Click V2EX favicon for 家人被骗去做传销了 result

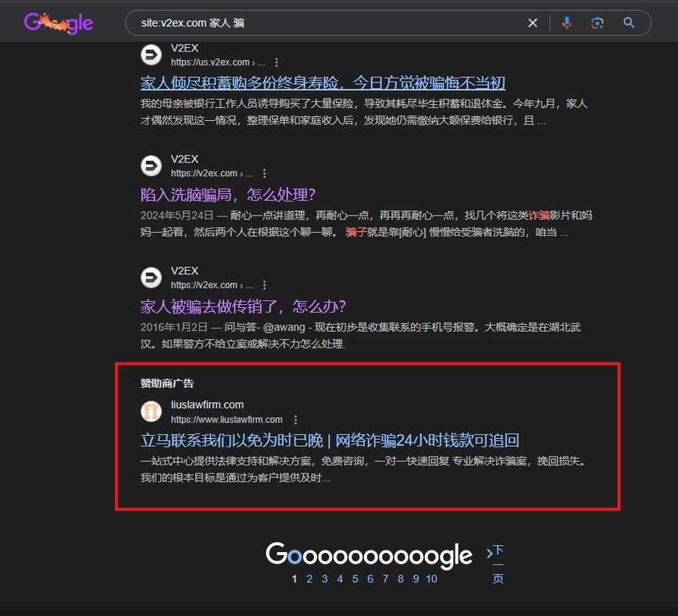coord(152,277)
